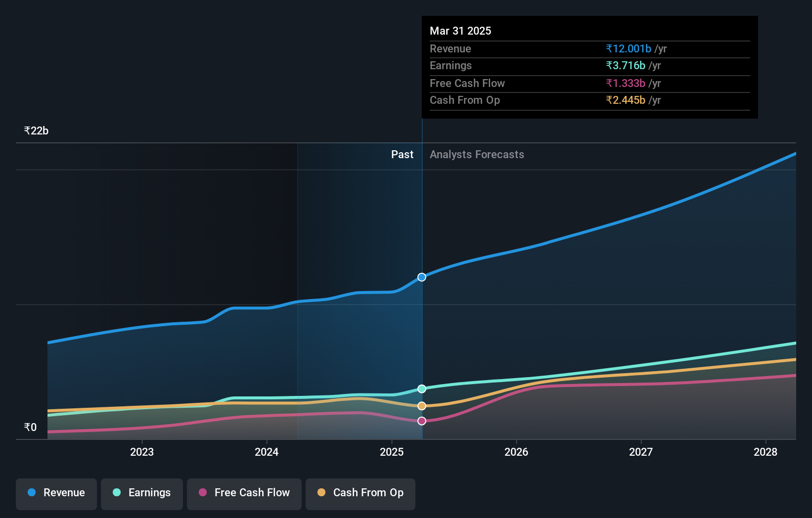This screenshot has width=812, height=518.
Task: Toggle the Free Cash Flow legend item
Action: tap(244, 494)
